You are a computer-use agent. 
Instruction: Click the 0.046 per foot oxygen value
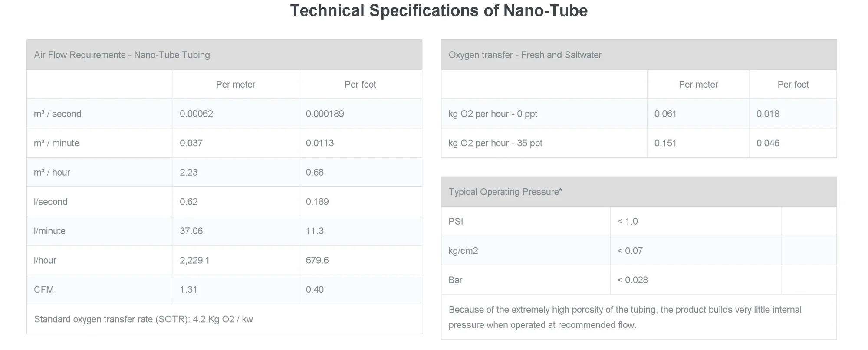pos(768,143)
